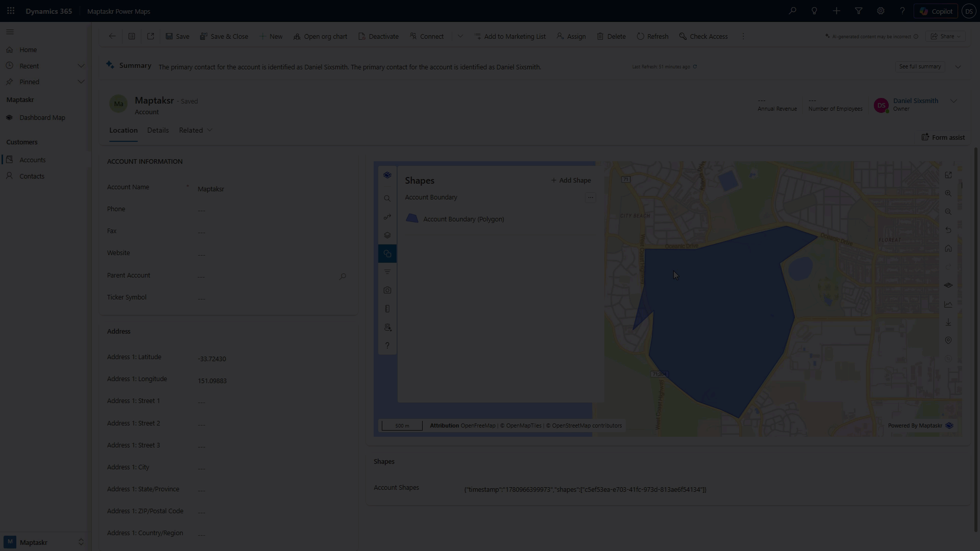
Task: Click the Parent Account lookup search icon
Action: coord(343,276)
